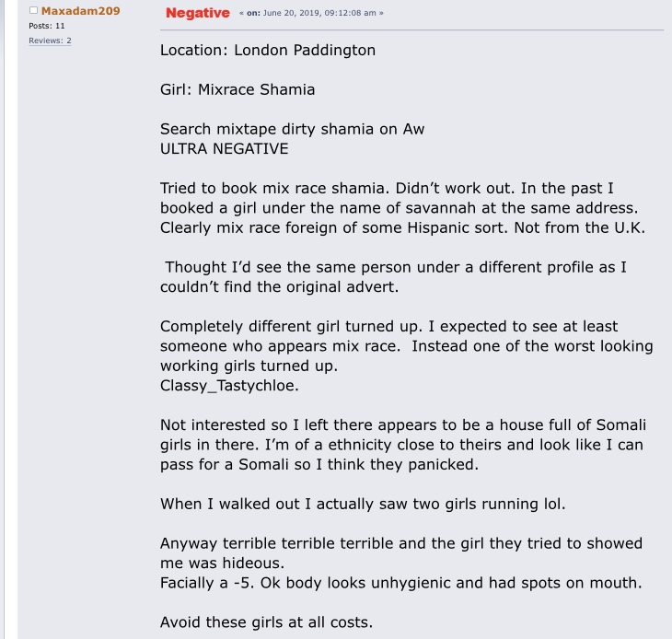Click the line When I walked out
The width and height of the screenshot is (672, 639).
[363, 504]
